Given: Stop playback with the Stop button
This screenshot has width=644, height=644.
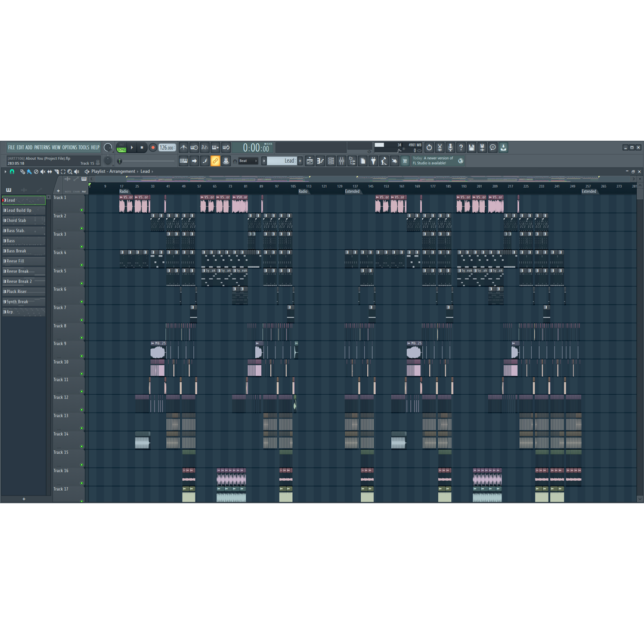Looking at the screenshot, I should (142, 147).
